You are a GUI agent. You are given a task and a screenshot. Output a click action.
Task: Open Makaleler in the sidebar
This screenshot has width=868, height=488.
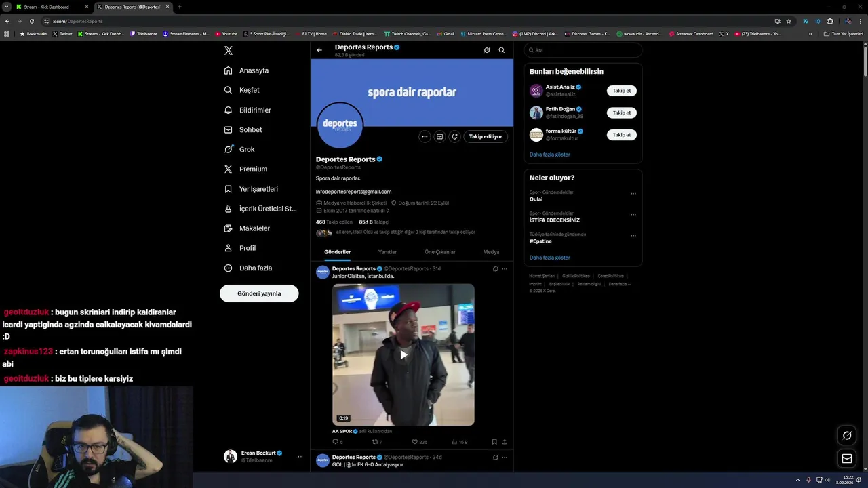(x=248, y=228)
